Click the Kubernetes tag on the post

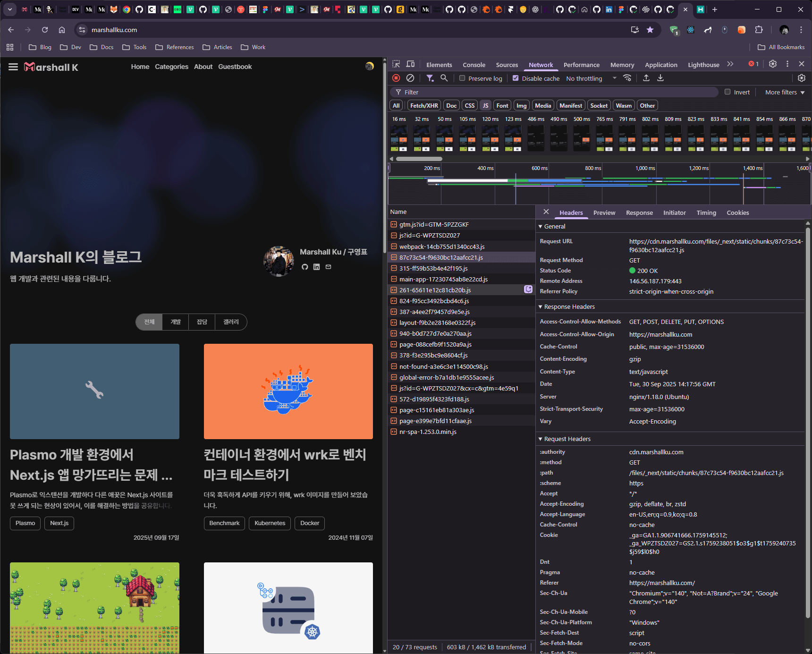[270, 523]
